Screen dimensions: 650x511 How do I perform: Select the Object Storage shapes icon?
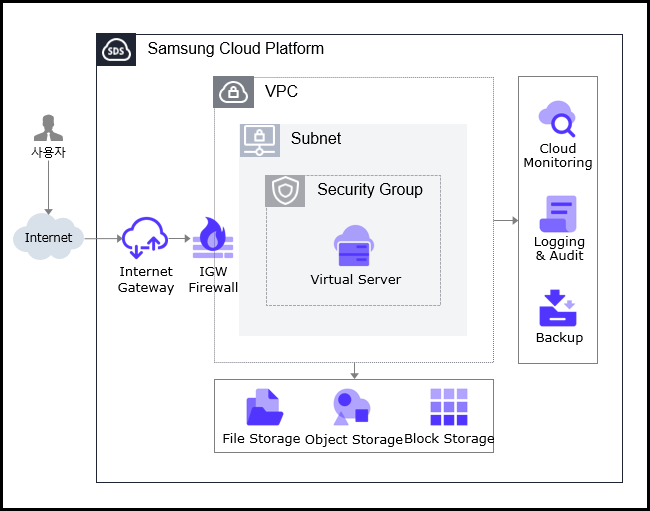click(351, 408)
